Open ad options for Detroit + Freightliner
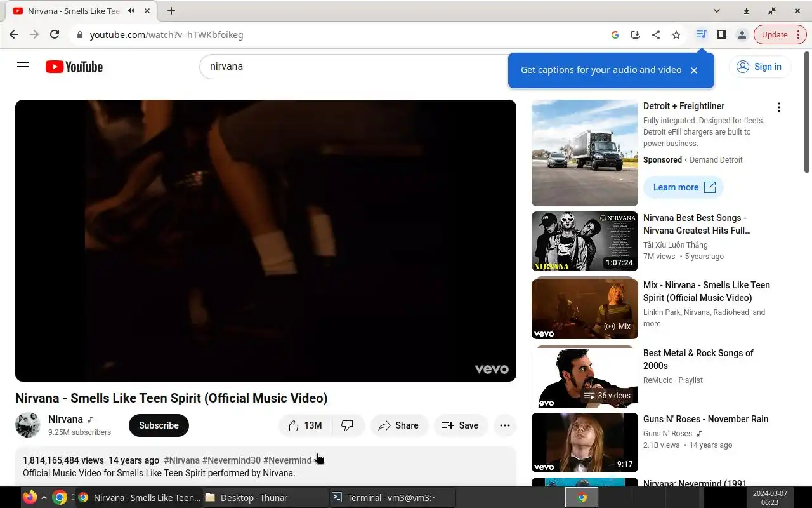The image size is (812, 508). (779, 107)
